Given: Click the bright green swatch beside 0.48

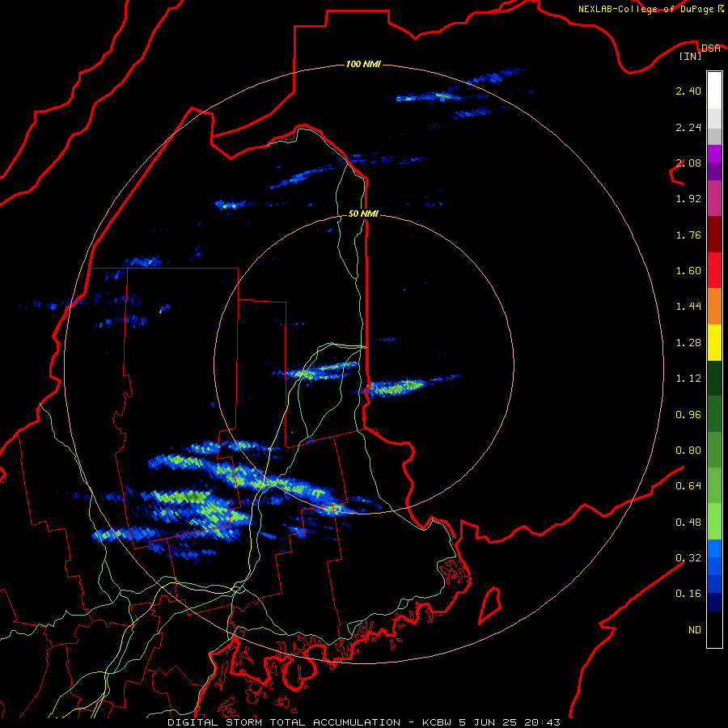Looking at the screenshot, I should [x=714, y=522].
